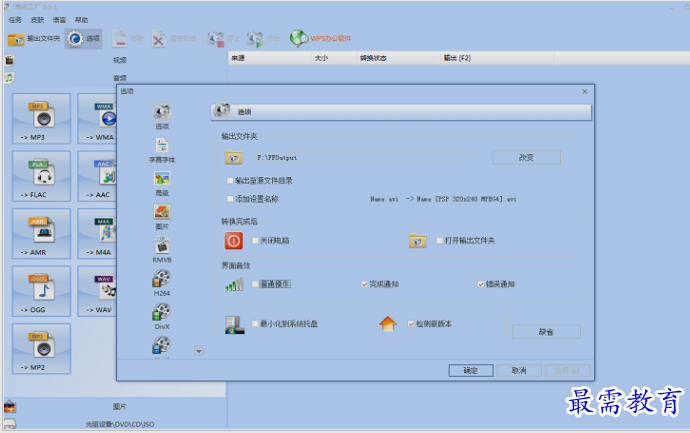Enable 输出至源文件目录 checkbox
Image resolution: width=690 pixels, height=433 pixels.
click(x=230, y=180)
